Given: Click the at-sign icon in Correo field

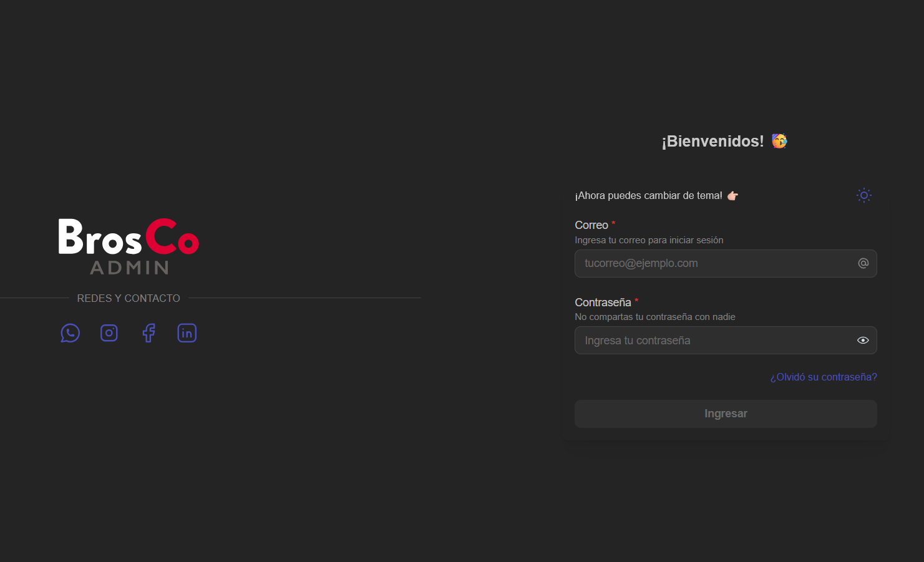Looking at the screenshot, I should pyautogui.click(x=863, y=263).
